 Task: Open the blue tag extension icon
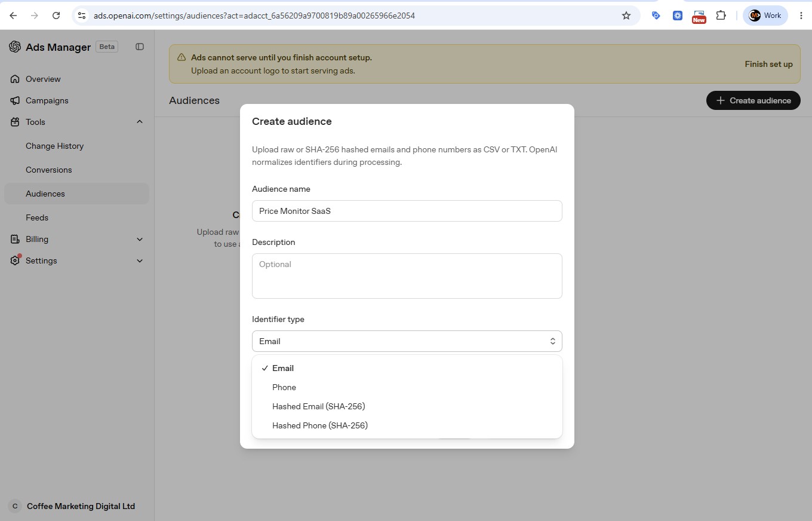tap(656, 16)
